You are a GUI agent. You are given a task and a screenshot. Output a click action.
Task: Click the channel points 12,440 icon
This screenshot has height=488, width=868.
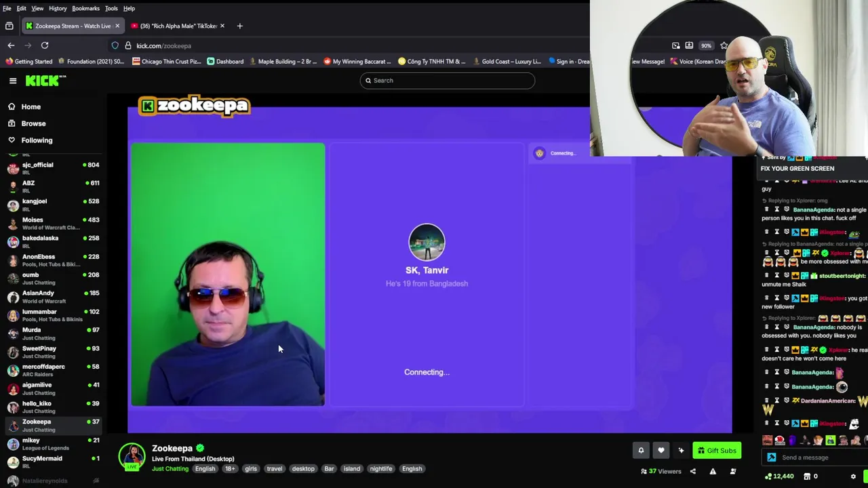[x=768, y=476]
